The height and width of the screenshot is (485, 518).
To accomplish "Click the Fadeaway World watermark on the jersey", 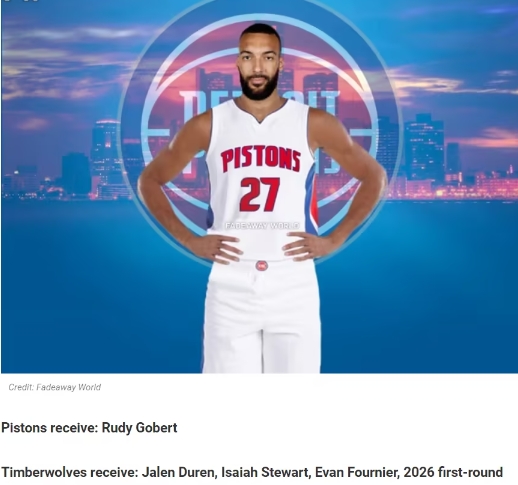I will coord(262,226).
